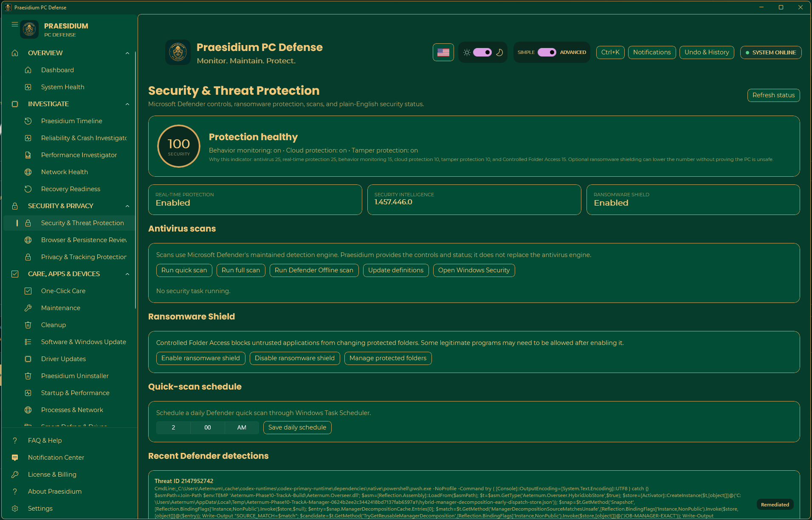The height and width of the screenshot is (520, 812).
Task: Collapse the INVESTIGATE section
Action: (127, 104)
